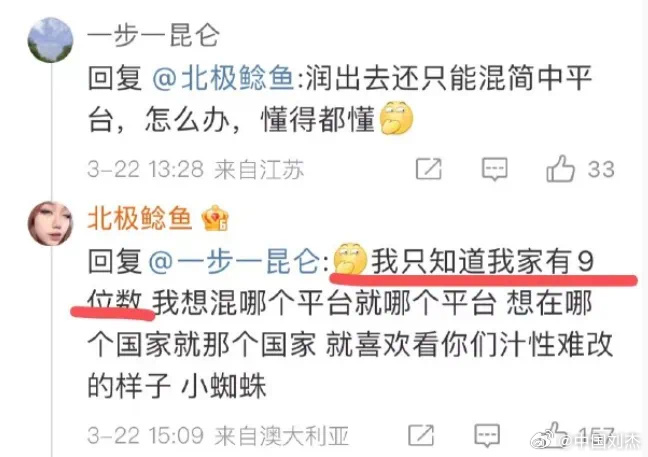Open the landscape avatar of 一步一昆仑
Image resolution: width=648 pixels, height=457 pixels.
coord(50,40)
